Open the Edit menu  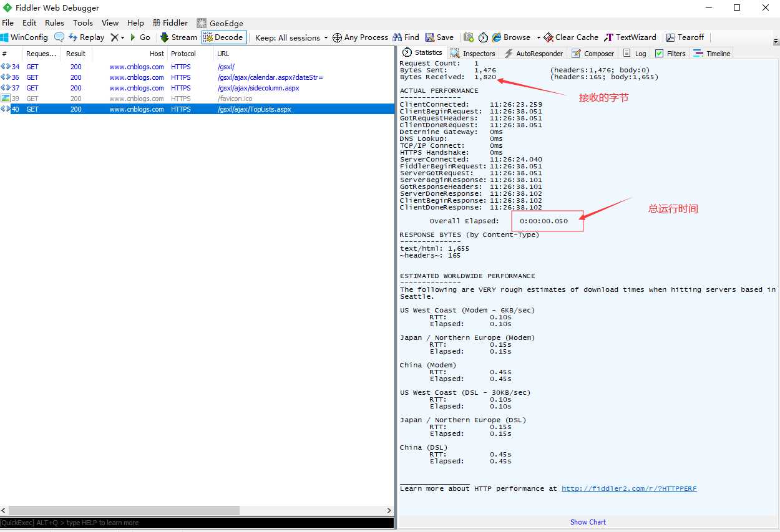(29, 23)
